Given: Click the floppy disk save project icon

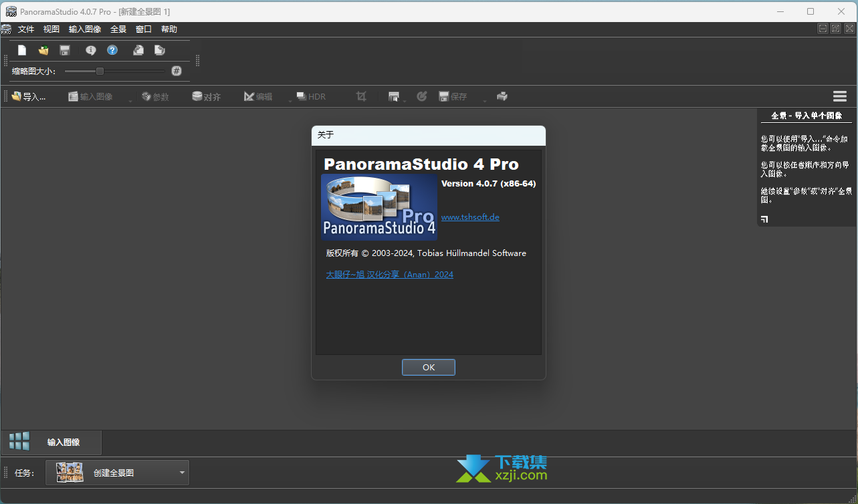Looking at the screenshot, I should (65, 50).
